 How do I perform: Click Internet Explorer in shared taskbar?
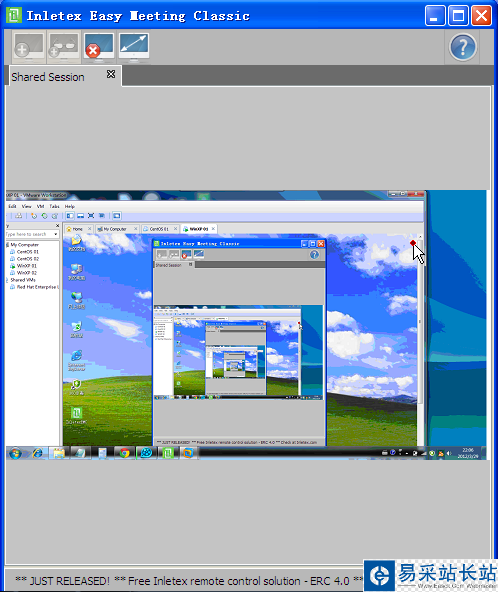[37, 453]
